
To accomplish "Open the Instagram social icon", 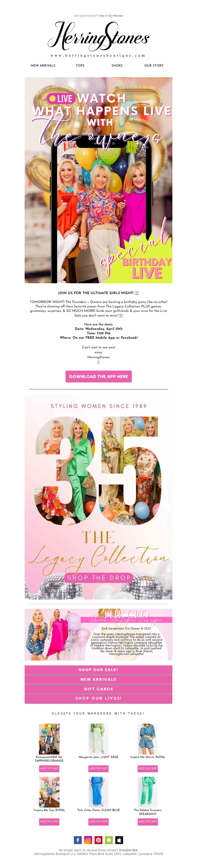I will 88,840.
